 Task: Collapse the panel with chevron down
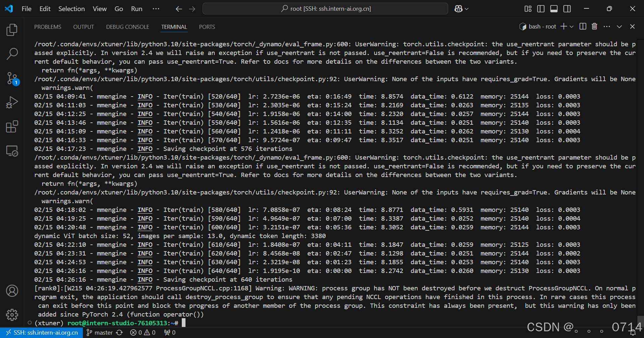coord(619,26)
